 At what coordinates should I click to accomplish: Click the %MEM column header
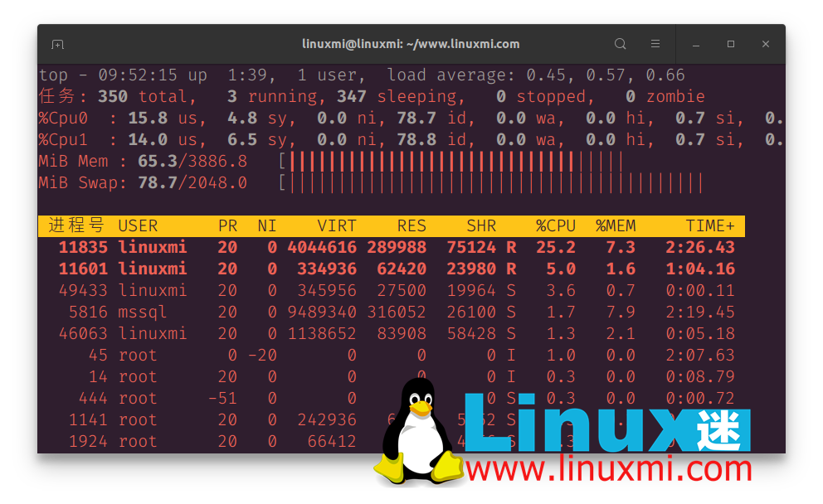click(x=616, y=226)
